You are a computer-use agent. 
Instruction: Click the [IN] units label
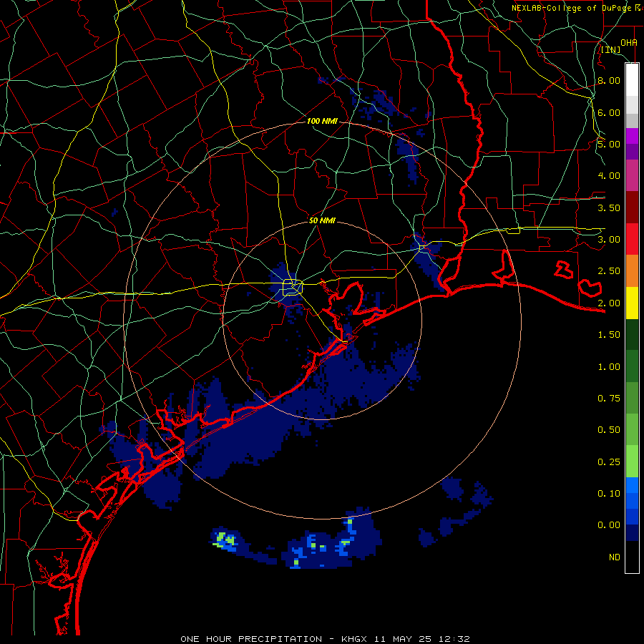(611, 49)
